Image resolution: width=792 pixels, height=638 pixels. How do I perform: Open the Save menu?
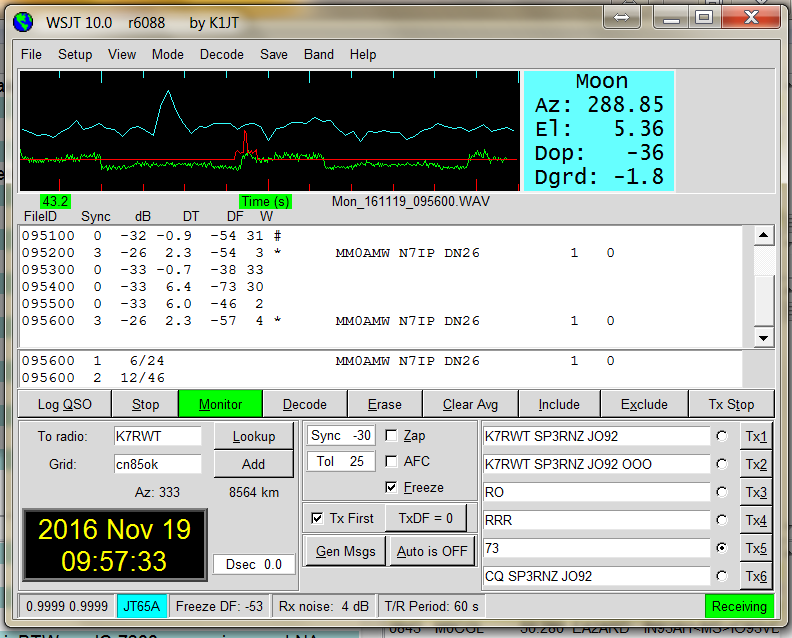[274, 55]
